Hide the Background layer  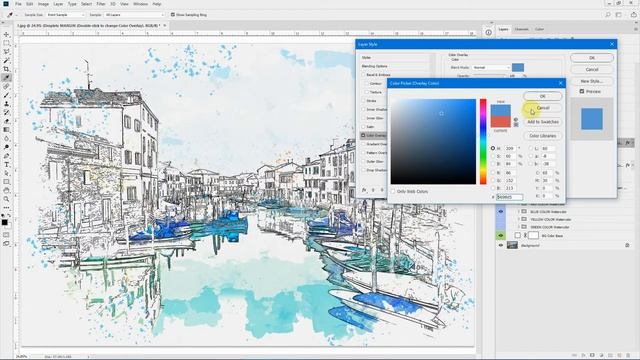click(x=501, y=245)
